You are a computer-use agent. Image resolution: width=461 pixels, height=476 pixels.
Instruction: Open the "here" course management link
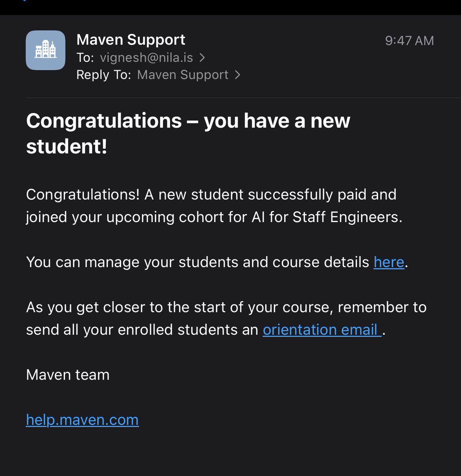click(389, 262)
